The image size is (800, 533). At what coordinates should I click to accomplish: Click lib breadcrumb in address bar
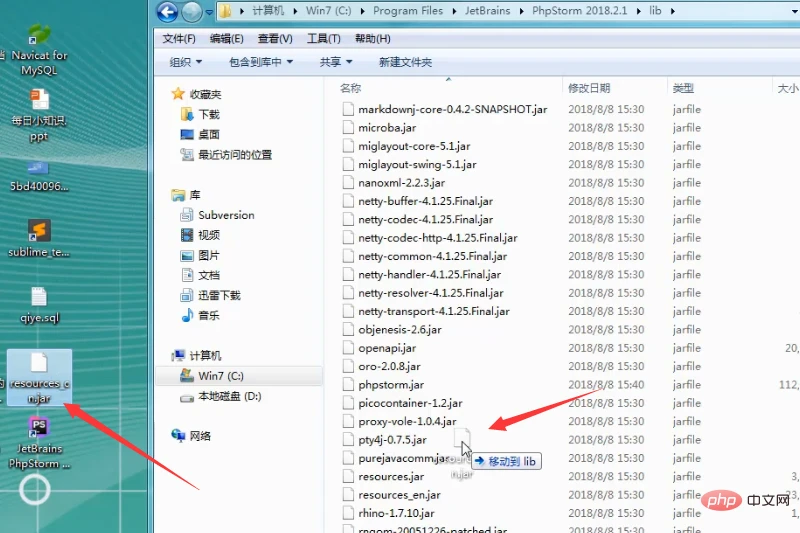(655, 11)
